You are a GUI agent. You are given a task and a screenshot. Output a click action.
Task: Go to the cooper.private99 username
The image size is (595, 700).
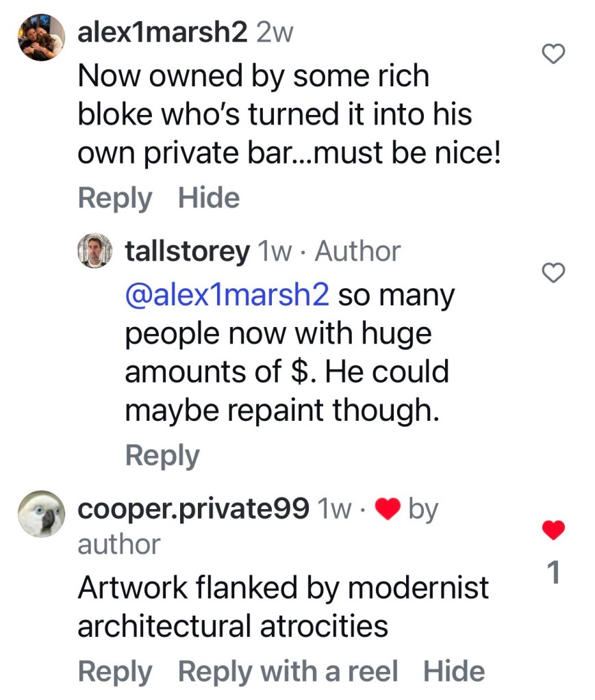point(193,509)
